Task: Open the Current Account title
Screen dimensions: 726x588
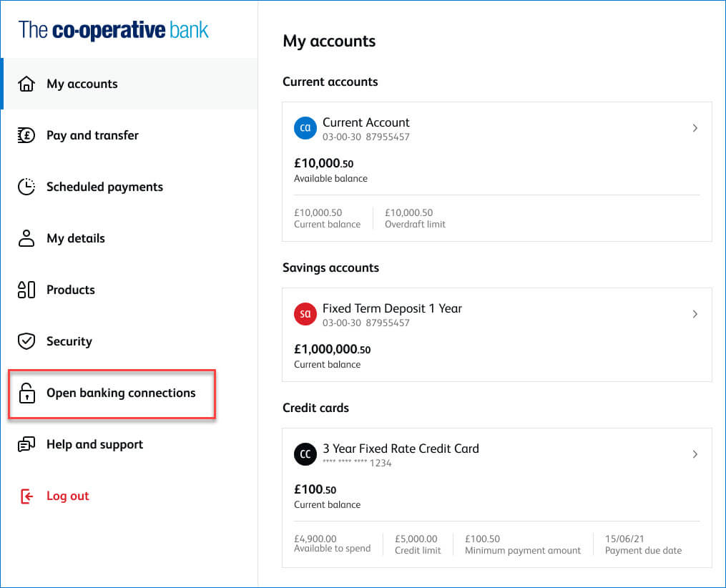Action: coord(366,122)
